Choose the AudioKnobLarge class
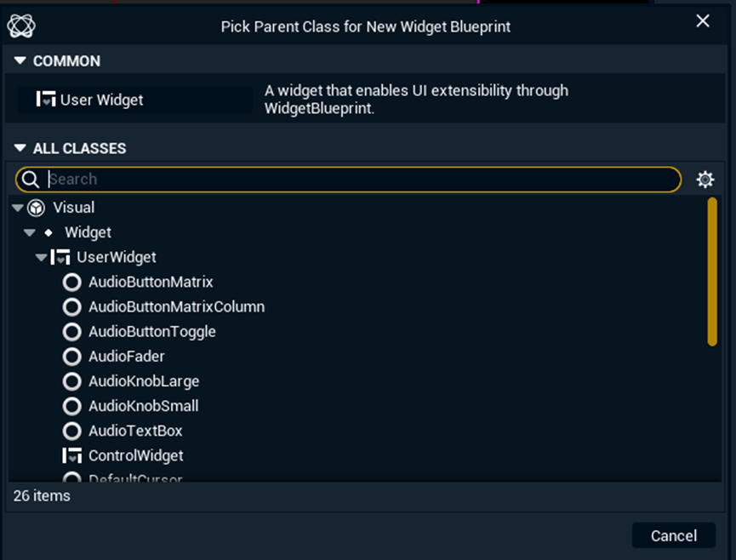 coord(143,381)
